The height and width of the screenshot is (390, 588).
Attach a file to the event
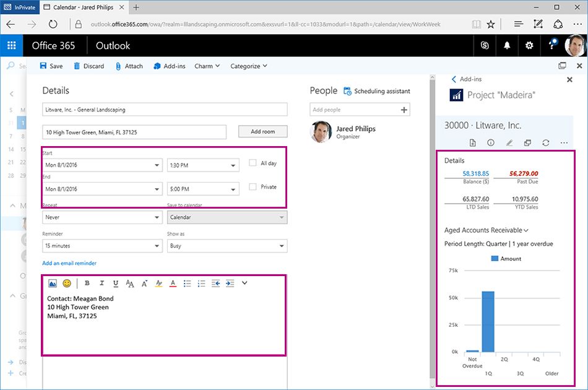pyautogui.click(x=129, y=66)
